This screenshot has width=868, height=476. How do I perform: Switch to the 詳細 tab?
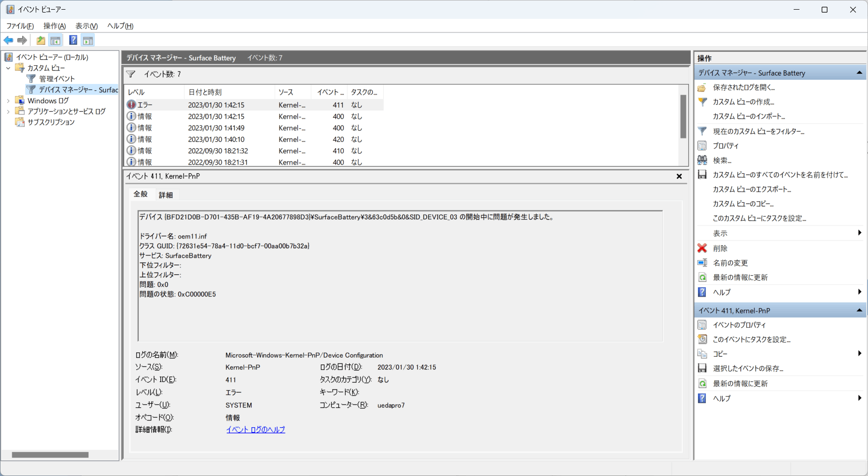point(166,195)
